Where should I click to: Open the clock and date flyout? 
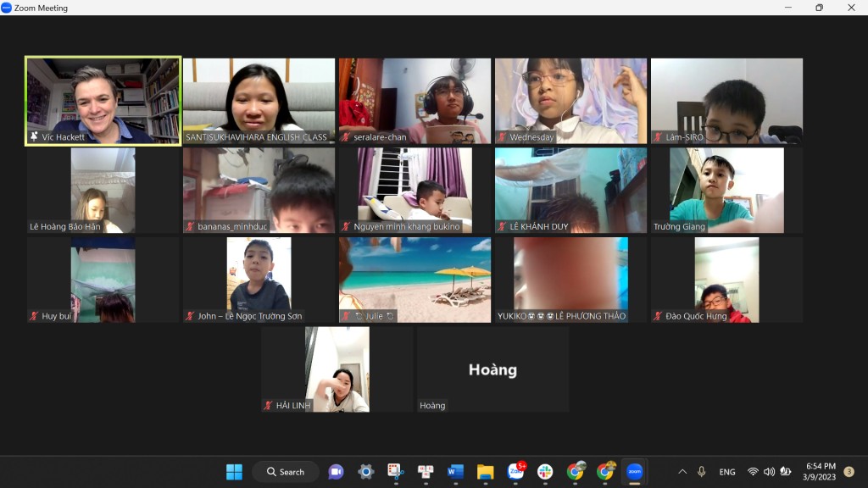(821, 472)
